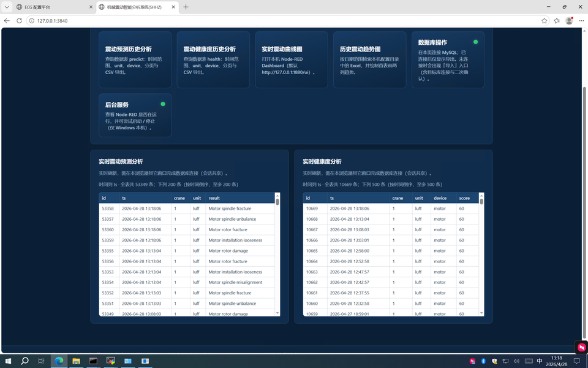Image resolution: width=588 pixels, height=368 pixels.
Task: Click the page vertical scrollbar thumb
Action: (584, 213)
